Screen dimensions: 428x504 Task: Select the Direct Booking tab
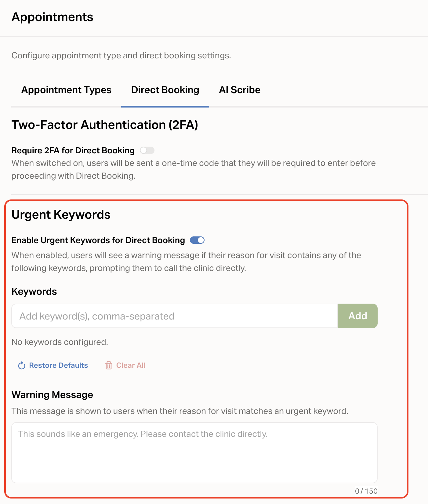point(165,90)
